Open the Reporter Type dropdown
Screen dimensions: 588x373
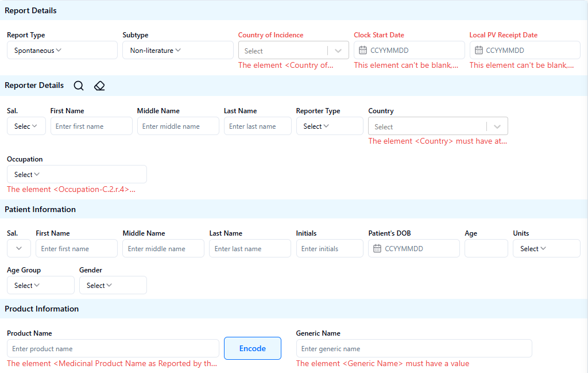pos(330,126)
